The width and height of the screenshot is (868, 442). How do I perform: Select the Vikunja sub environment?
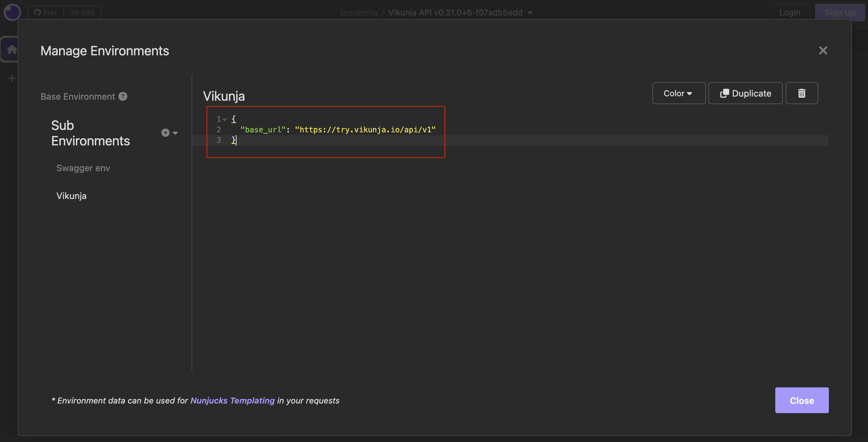click(x=71, y=196)
